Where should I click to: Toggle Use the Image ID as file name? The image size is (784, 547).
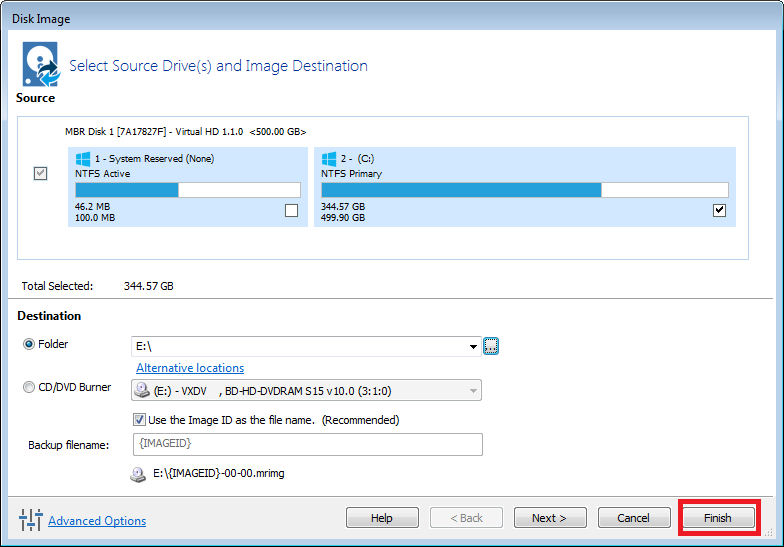click(x=139, y=420)
